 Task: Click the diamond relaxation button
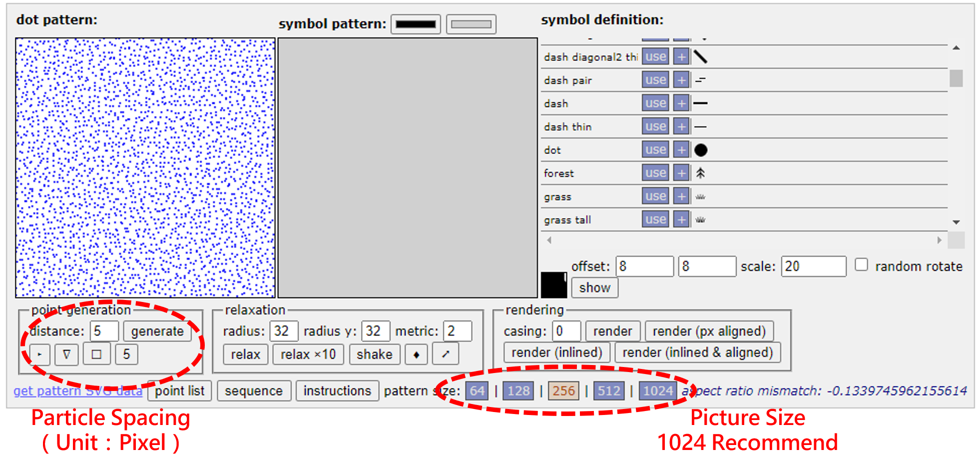(416, 354)
